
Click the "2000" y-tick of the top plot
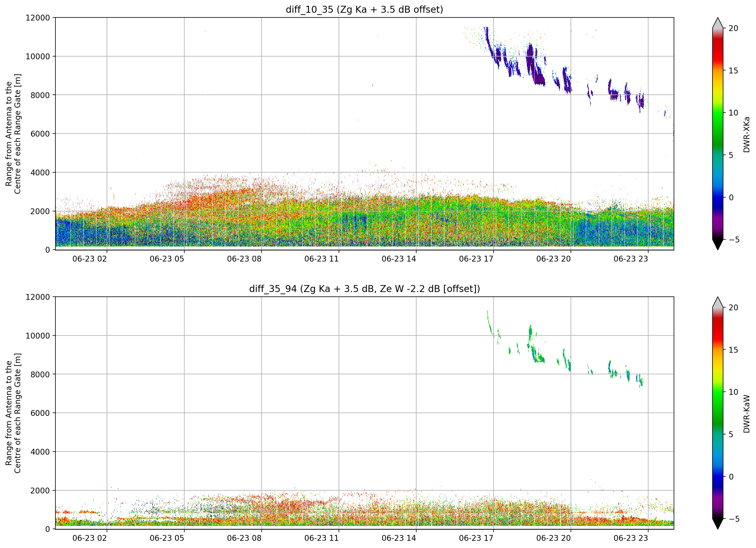pos(40,211)
